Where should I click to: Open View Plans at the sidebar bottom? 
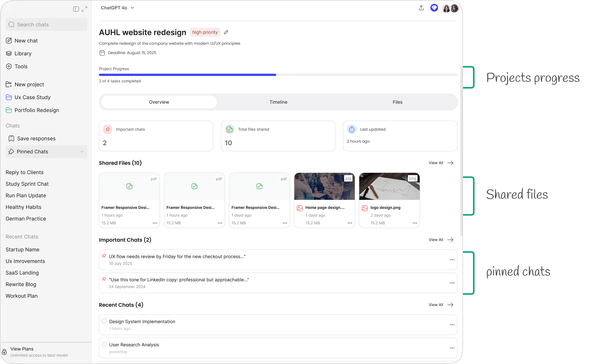22,349
